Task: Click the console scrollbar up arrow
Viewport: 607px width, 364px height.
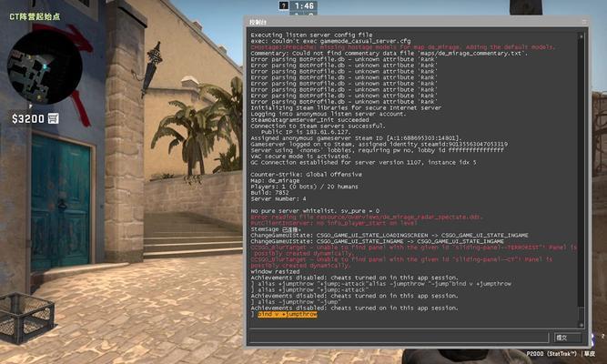Action: 581,36
